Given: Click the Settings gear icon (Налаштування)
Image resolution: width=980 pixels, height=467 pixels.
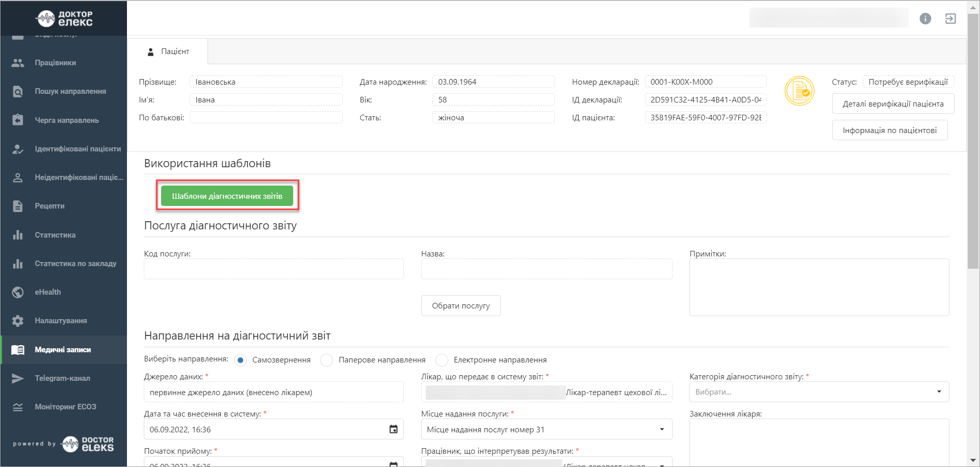Looking at the screenshot, I should (x=18, y=321).
